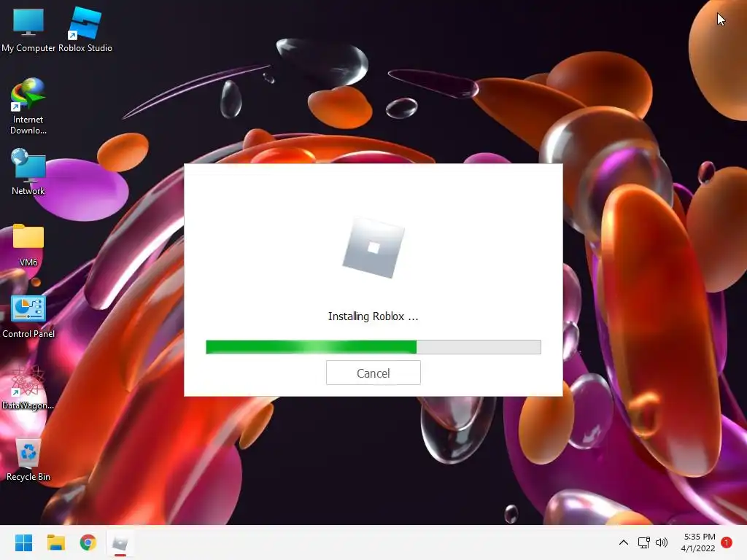Click the Roblox installer taskbar icon
This screenshot has height=560, width=747.
pos(120,542)
